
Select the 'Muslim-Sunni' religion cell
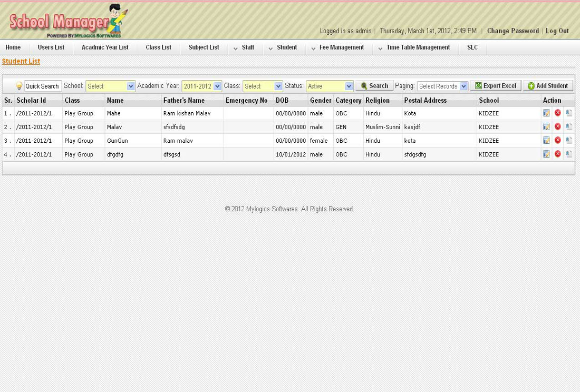pos(382,127)
